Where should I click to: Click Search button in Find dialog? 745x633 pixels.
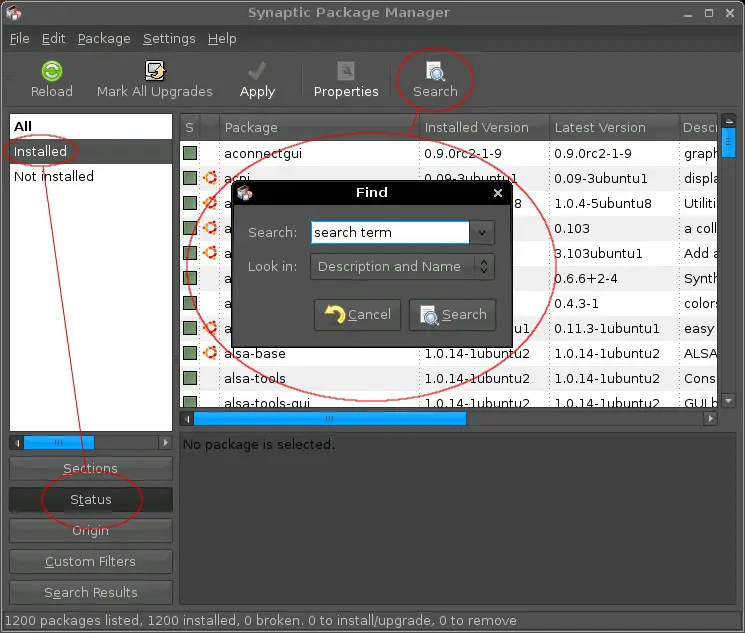tap(452, 315)
